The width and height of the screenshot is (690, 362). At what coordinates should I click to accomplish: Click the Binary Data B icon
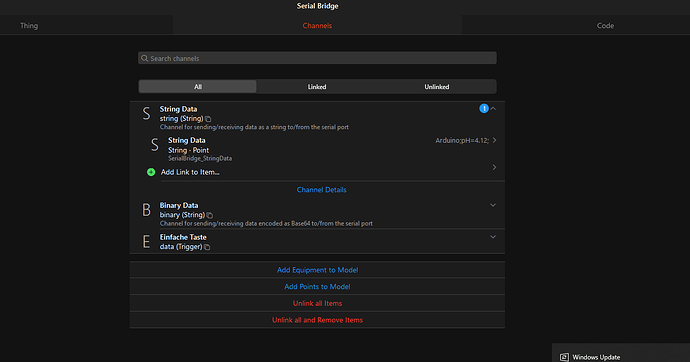coord(147,210)
